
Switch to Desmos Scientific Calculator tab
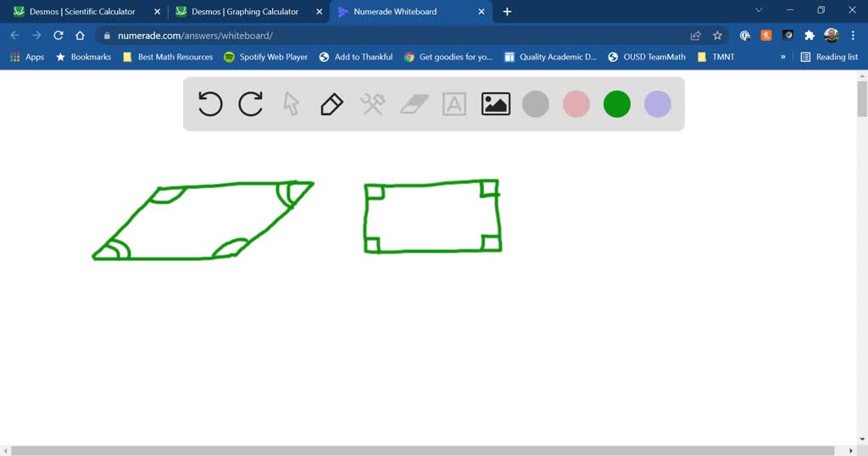(82, 12)
